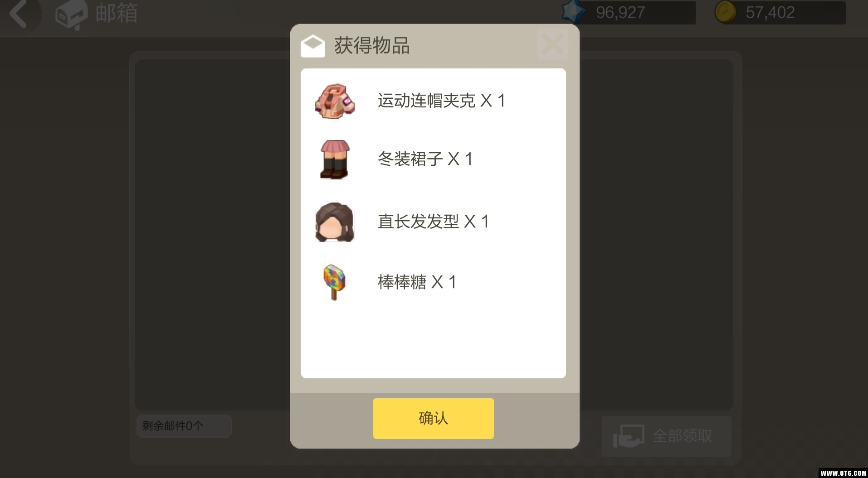Click the 57,402 coin balance
This screenshot has width=868, height=478.
click(770, 12)
